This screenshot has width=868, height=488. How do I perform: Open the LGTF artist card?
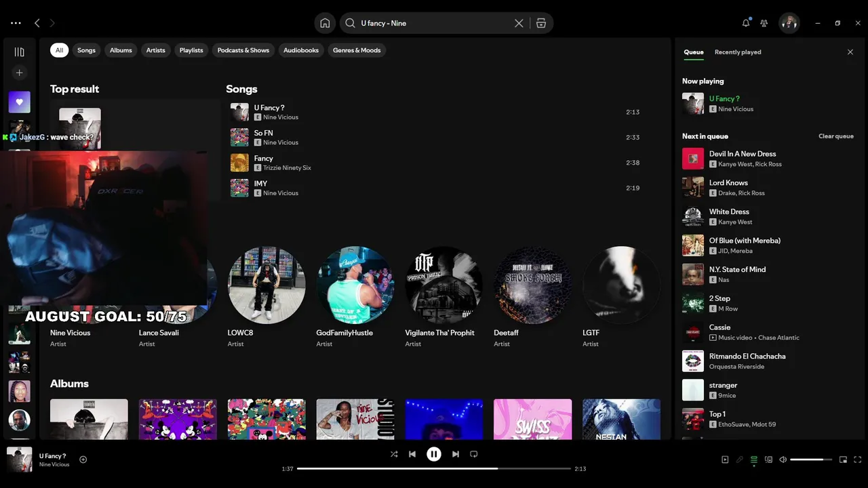(621, 298)
